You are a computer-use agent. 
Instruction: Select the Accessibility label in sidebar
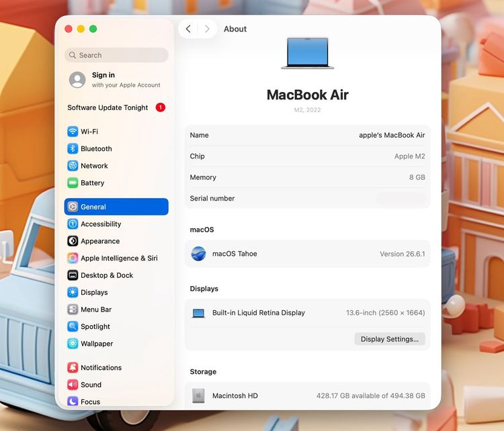pyautogui.click(x=101, y=224)
